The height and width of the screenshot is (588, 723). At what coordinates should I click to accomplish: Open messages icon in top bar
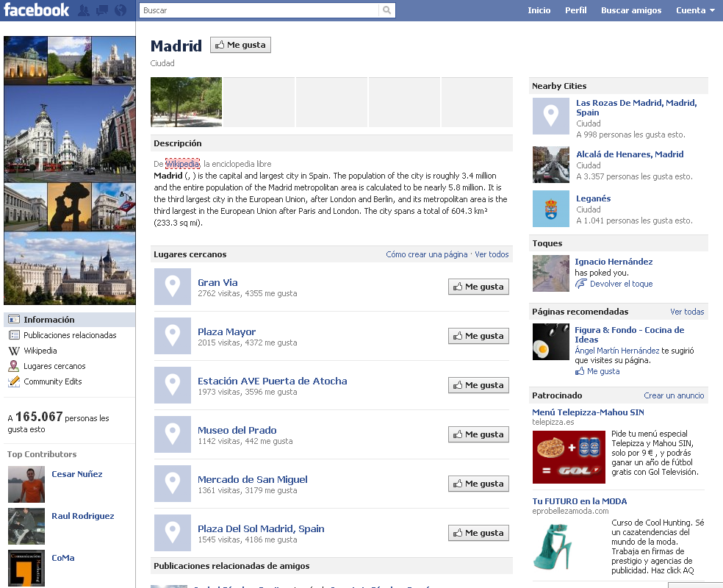point(102,10)
